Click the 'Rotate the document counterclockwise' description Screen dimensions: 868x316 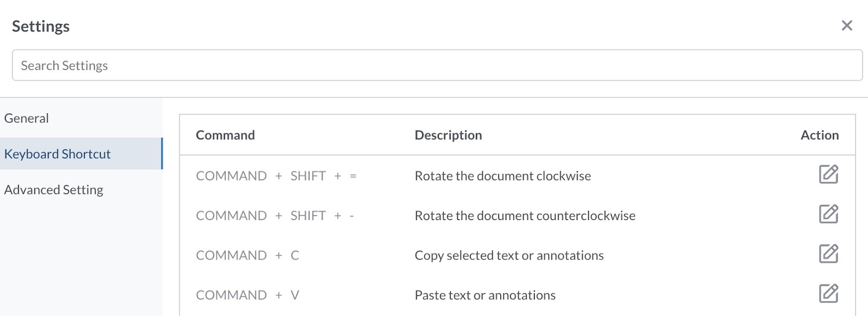tap(525, 216)
